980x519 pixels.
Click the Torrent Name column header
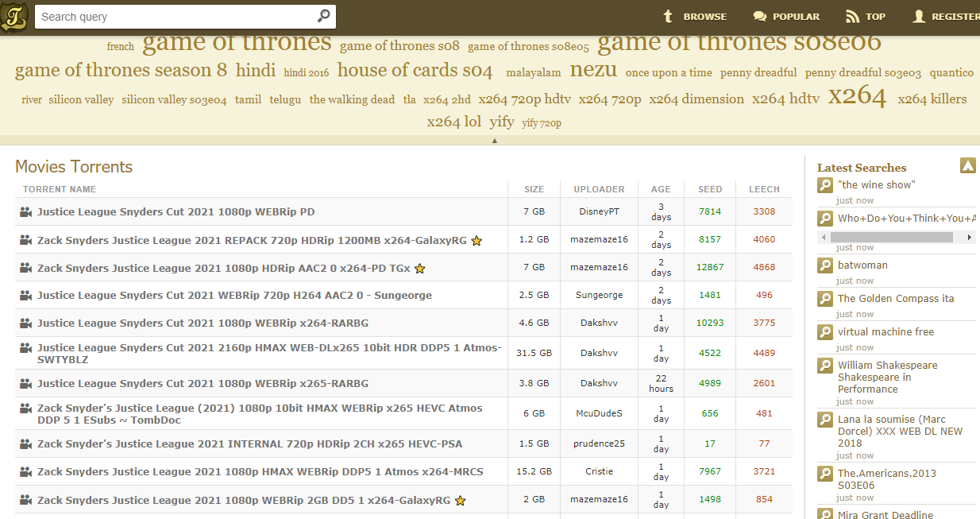click(60, 189)
